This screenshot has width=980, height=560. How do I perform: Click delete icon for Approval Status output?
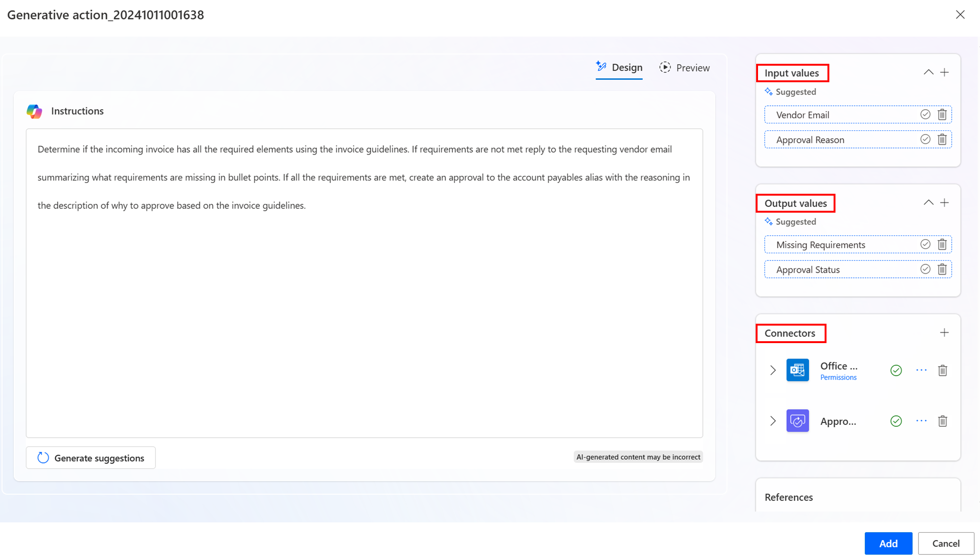pos(942,269)
